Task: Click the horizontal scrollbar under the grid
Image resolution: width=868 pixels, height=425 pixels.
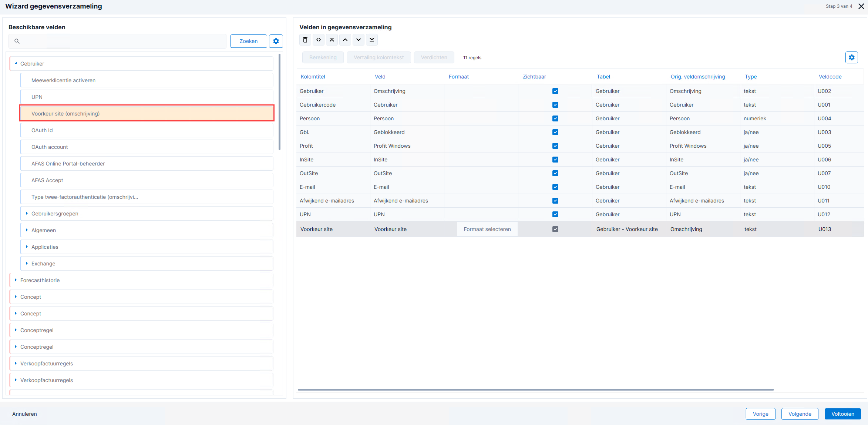Action: pos(536,389)
